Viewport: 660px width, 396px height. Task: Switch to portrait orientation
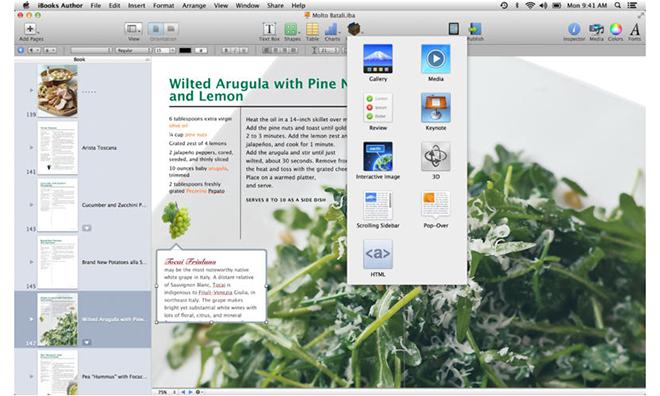point(155,29)
